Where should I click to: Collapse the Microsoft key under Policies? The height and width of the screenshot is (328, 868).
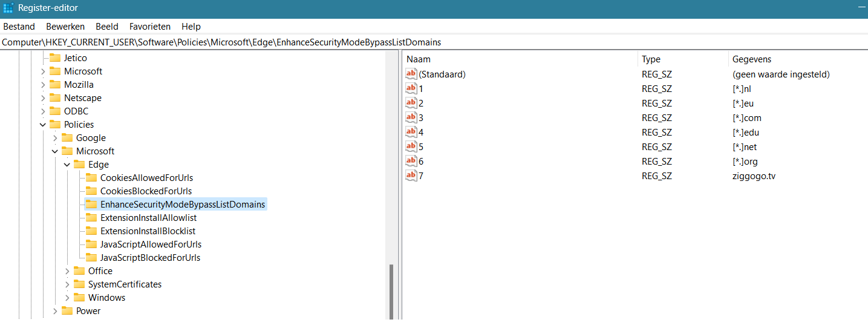pyautogui.click(x=55, y=151)
